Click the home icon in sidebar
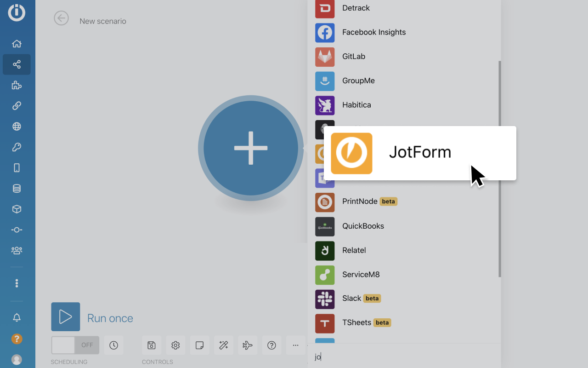This screenshot has width=588, height=368. pos(17,44)
